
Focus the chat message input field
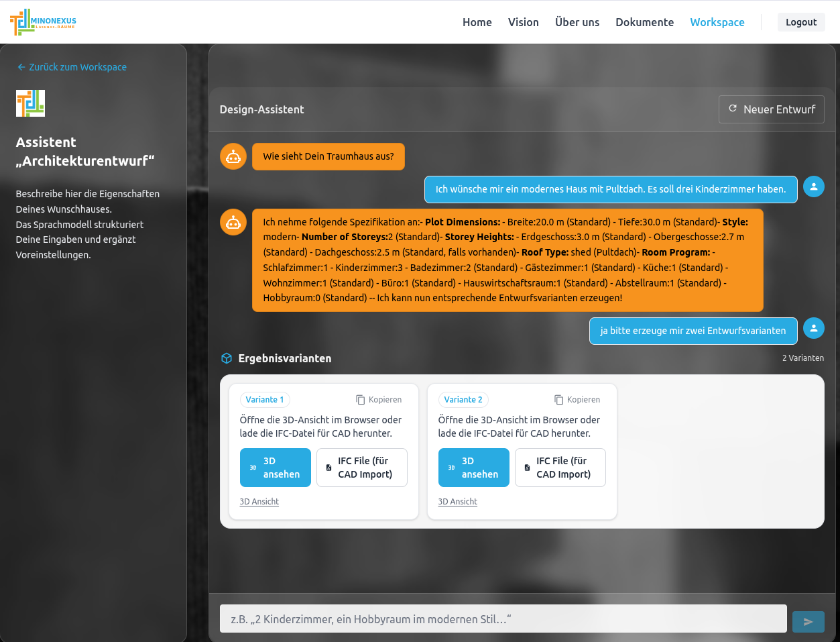pos(503,619)
